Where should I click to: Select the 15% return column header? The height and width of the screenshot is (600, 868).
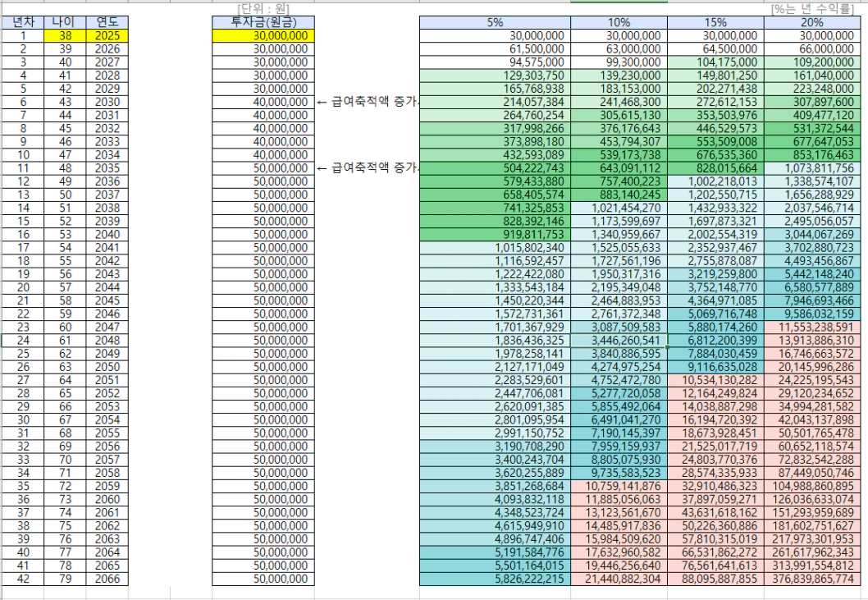[715, 22]
